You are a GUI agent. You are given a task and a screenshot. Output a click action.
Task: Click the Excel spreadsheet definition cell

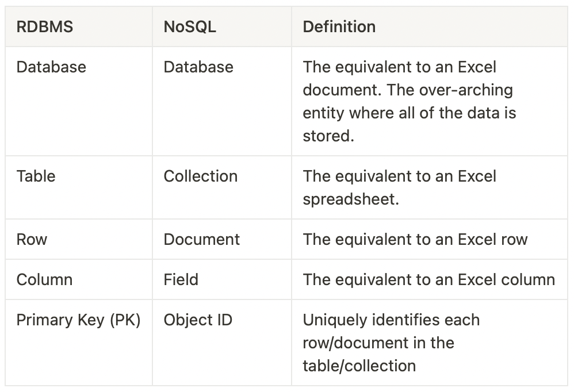(399, 187)
